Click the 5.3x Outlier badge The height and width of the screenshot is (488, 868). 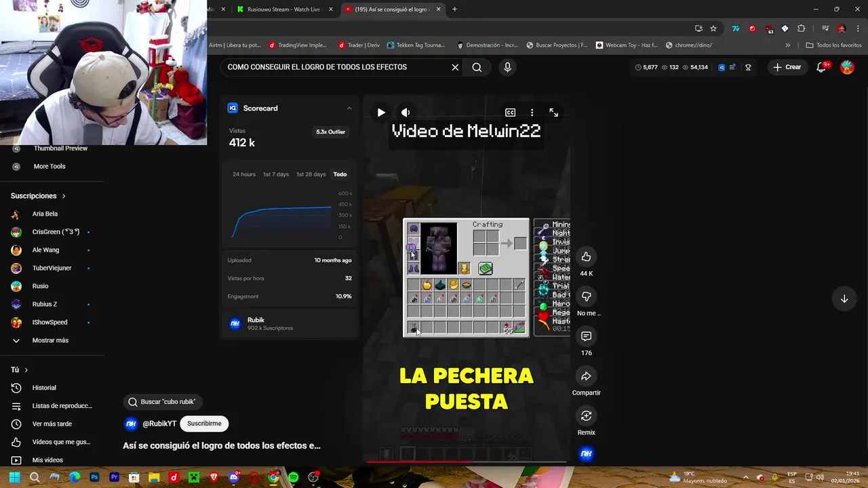click(331, 132)
